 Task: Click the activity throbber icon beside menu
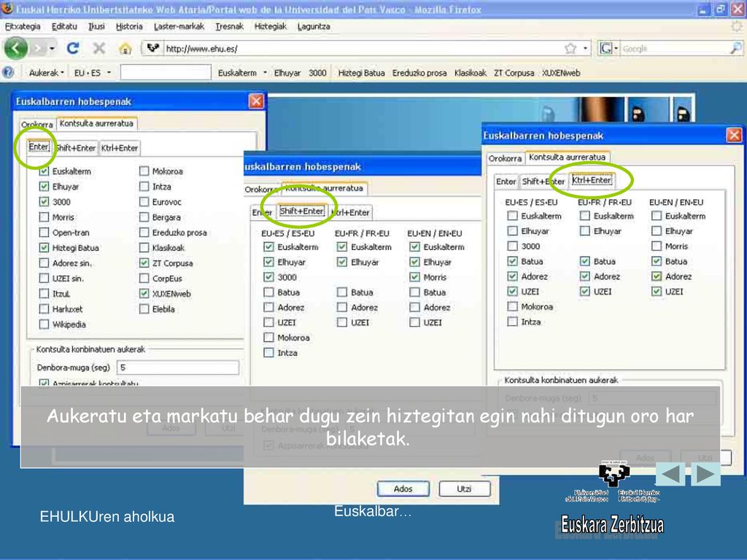[737, 26]
